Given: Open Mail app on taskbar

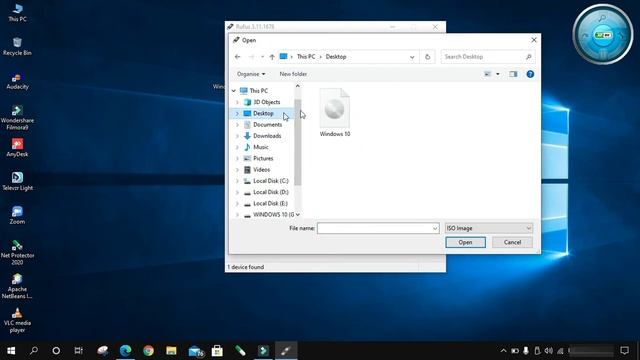Looking at the screenshot, I should click(x=196, y=351).
